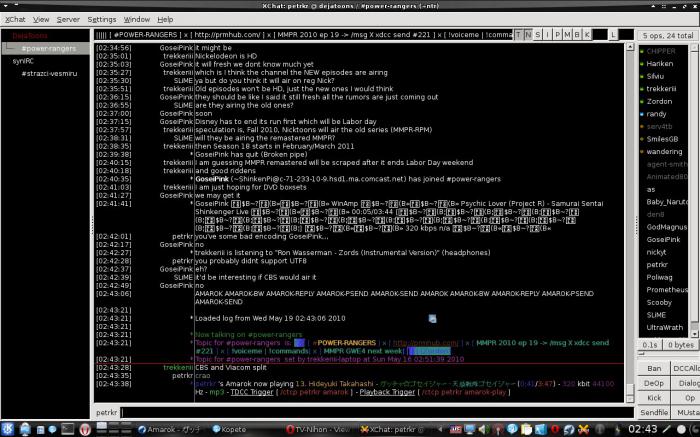
Task: Switch to #strazci-vesmiru channel
Action: (49, 74)
